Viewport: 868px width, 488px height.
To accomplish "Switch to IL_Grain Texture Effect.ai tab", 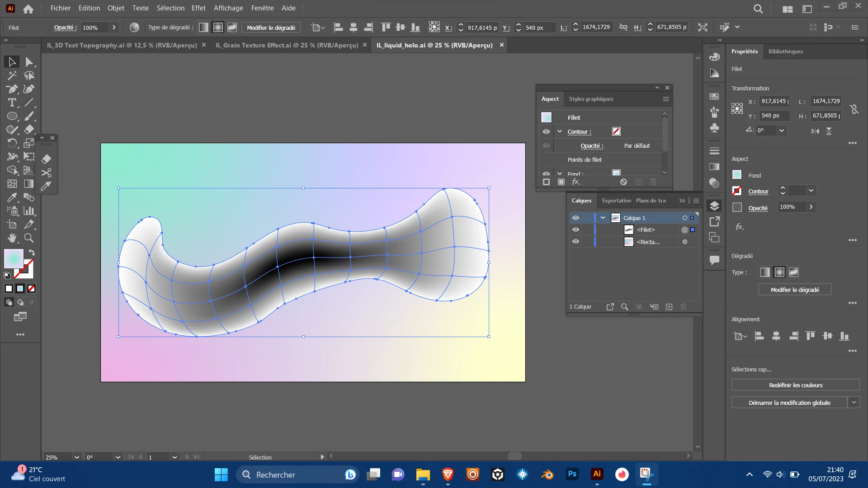I will tap(287, 45).
